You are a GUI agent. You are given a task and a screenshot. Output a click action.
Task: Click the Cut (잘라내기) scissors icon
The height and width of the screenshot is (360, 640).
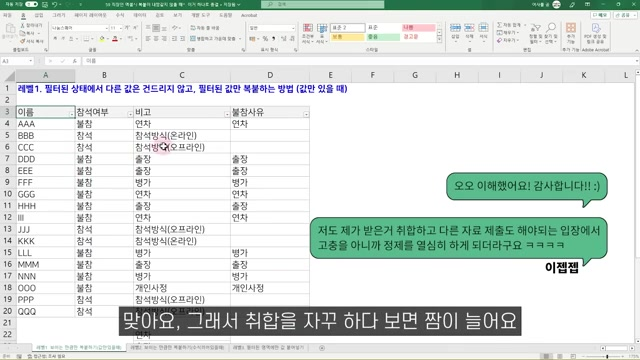tap(22, 25)
